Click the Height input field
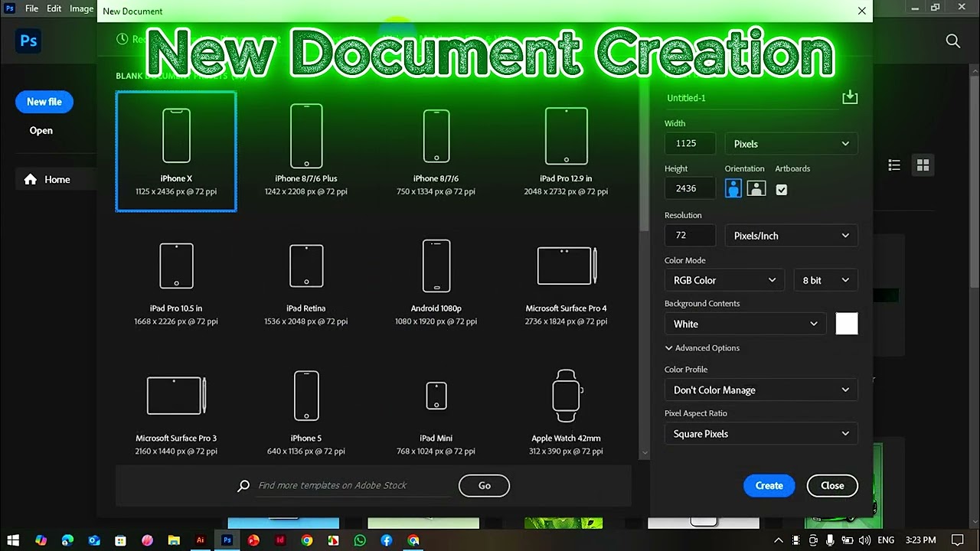This screenshot has height=551, width=980. click(690, 188)
